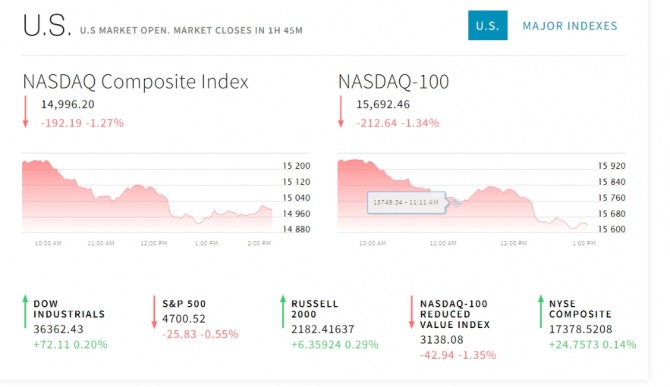Select the U.S. tab button
670x387 pixels.
pos(488,26)
